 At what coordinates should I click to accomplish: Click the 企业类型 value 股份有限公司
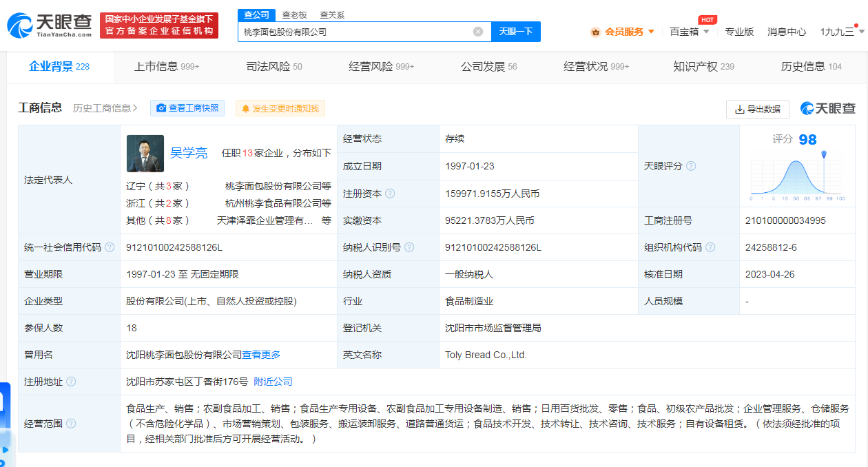(x=211, y=301)
